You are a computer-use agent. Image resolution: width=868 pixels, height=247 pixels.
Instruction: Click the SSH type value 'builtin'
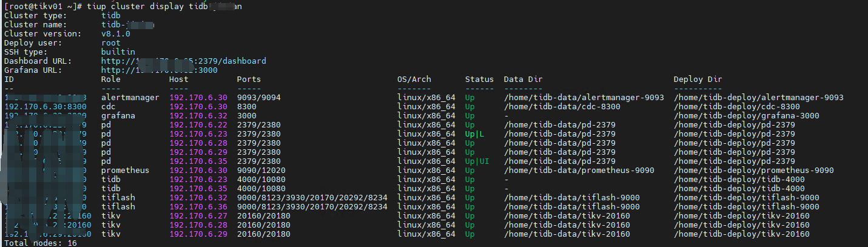click(118, 52)
